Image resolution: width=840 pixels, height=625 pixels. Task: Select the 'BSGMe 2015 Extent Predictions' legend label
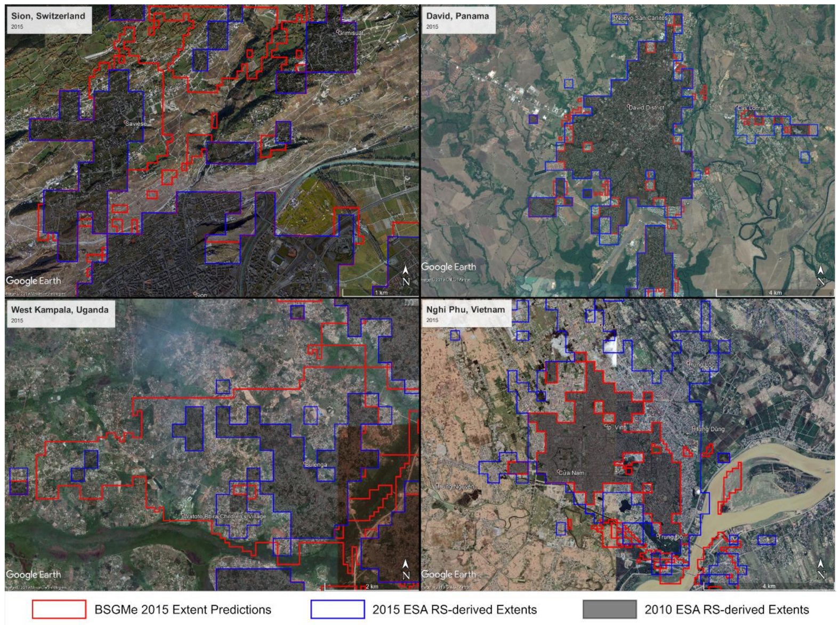pos(183,610)
